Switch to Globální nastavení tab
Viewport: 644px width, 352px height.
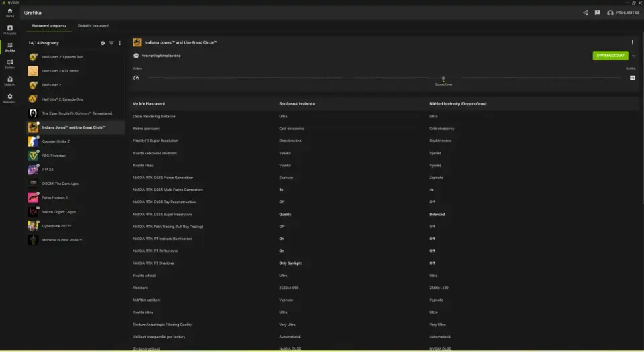tap(93, 26)
